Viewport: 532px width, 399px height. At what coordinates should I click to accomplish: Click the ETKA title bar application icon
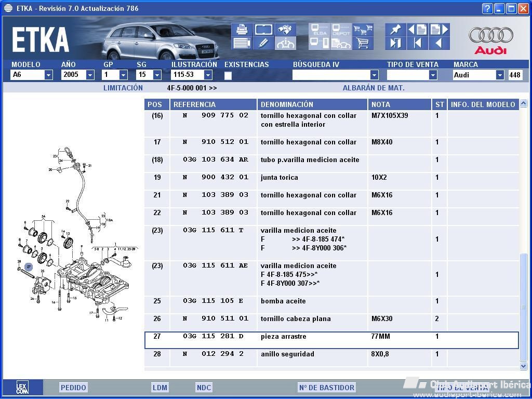[x=8, y=8]
